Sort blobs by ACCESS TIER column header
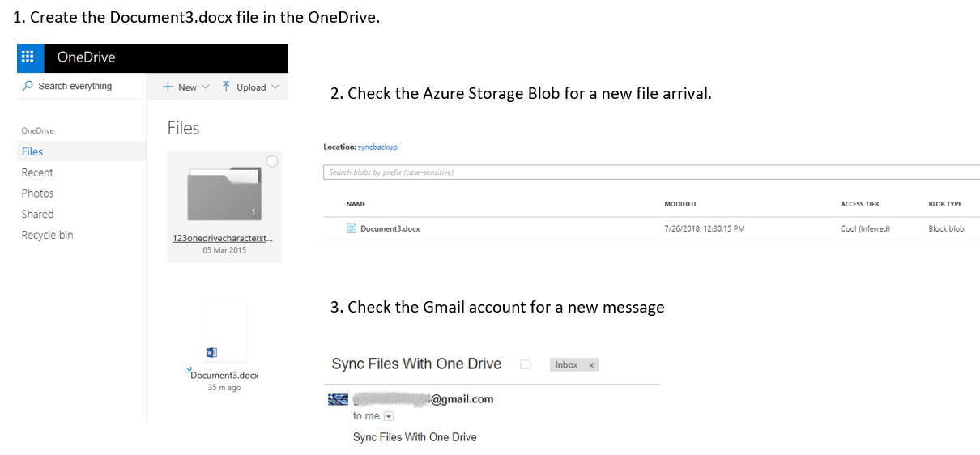Screen dimensions: 980x455 click(x=859, y=204)
